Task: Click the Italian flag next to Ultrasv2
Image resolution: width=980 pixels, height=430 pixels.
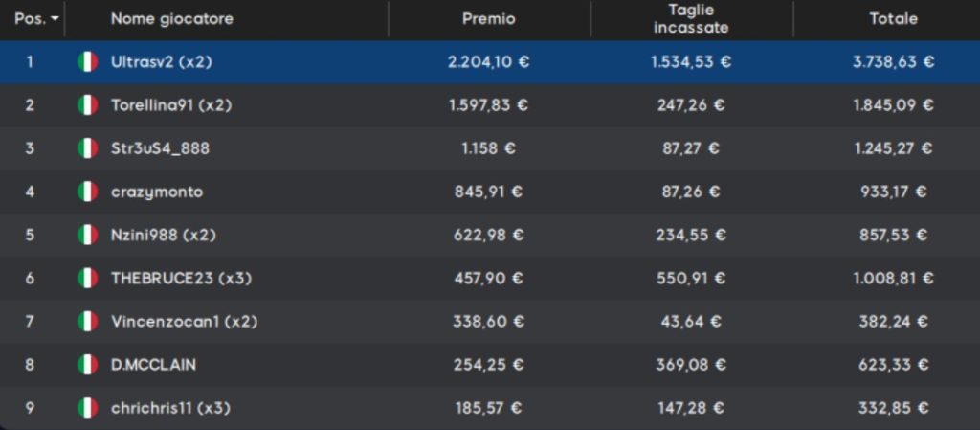Action: (87, 62)
